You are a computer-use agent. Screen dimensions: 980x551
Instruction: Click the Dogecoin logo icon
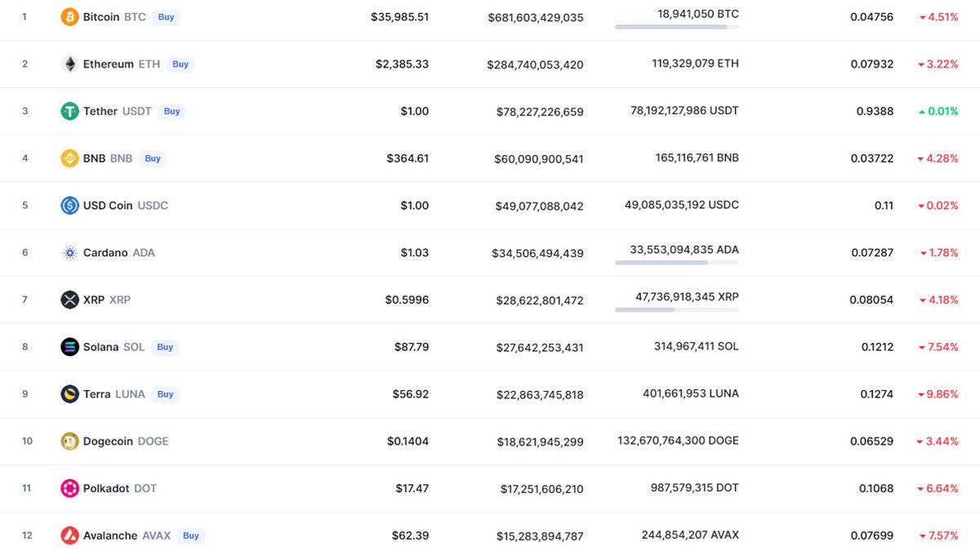click(x=69, y=441)
